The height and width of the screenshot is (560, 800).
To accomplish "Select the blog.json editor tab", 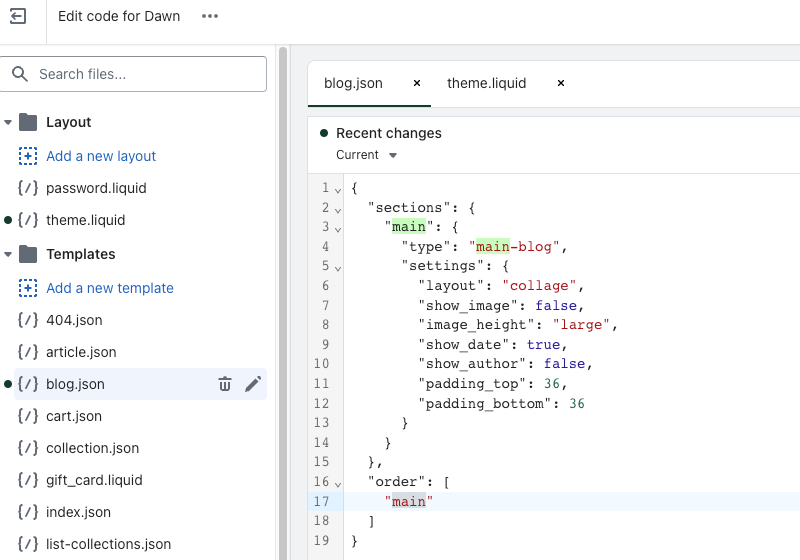I will coord(353,83).
